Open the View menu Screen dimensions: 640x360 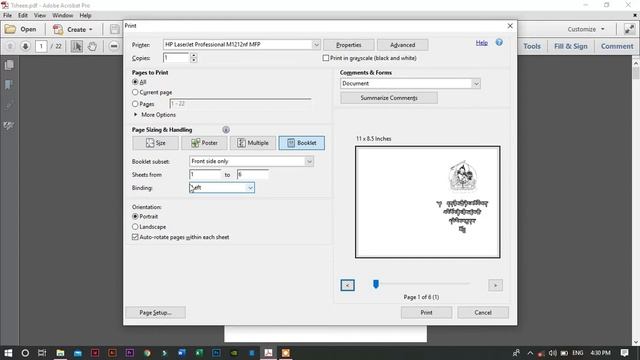click(x=40, y=16)
